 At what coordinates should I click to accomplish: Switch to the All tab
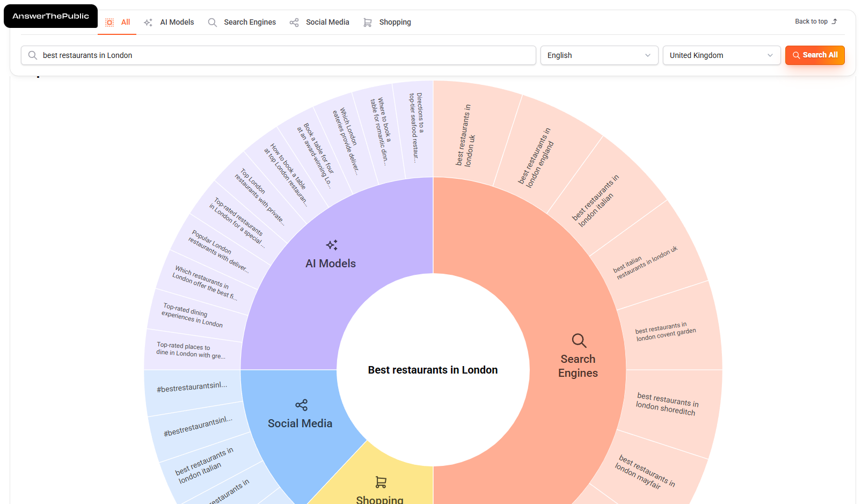tap(117, 23)
